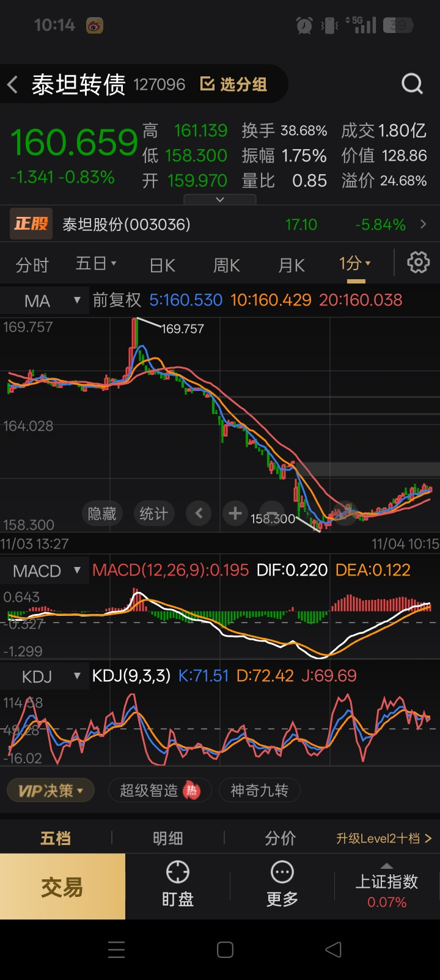Tap the 溢价 24.68% value
Image resolution: width=440 pixels, height=980 pixels.
pyautogui.click(x=403, y=181)
